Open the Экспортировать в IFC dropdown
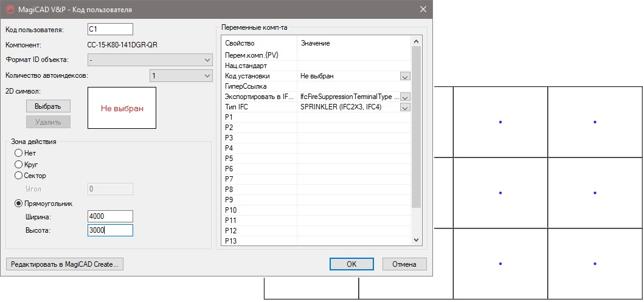 [x=405, y=97]
